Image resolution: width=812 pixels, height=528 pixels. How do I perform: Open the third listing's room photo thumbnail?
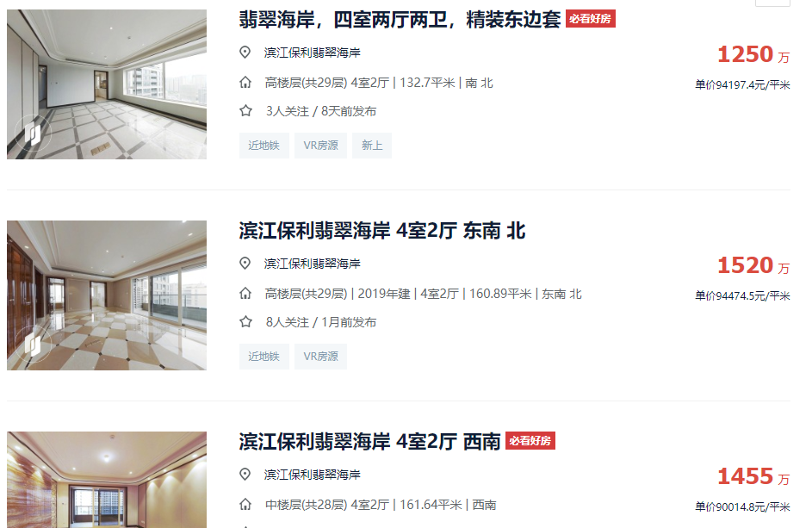point(107,480)
